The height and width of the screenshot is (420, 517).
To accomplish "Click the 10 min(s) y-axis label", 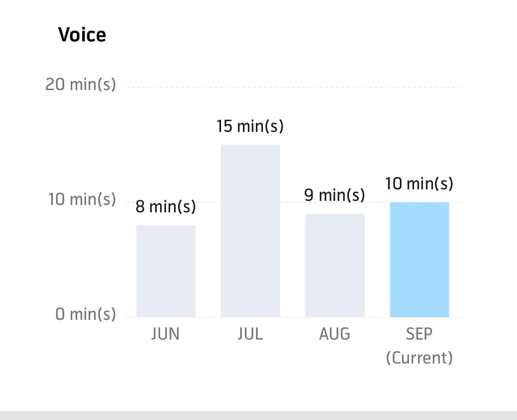I will click(x=82, y=200).
